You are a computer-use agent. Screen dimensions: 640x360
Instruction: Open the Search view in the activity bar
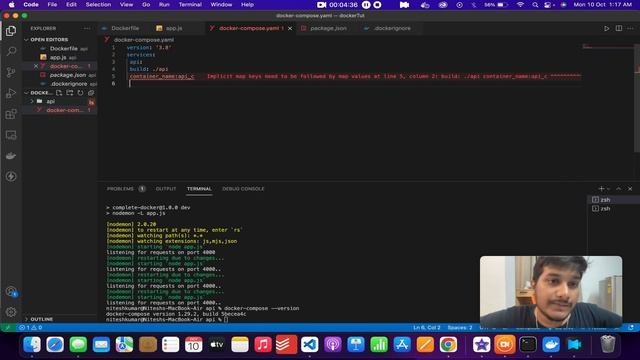[11, 51]
